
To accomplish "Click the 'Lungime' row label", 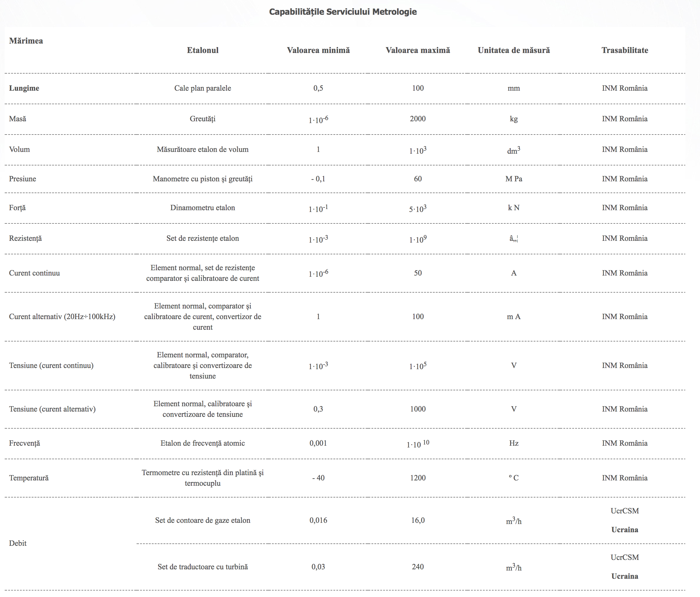I will pos(24,88).
